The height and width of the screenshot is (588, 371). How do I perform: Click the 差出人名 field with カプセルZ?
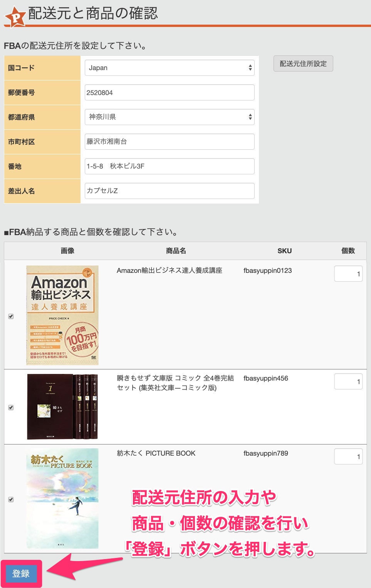(170, 191)
